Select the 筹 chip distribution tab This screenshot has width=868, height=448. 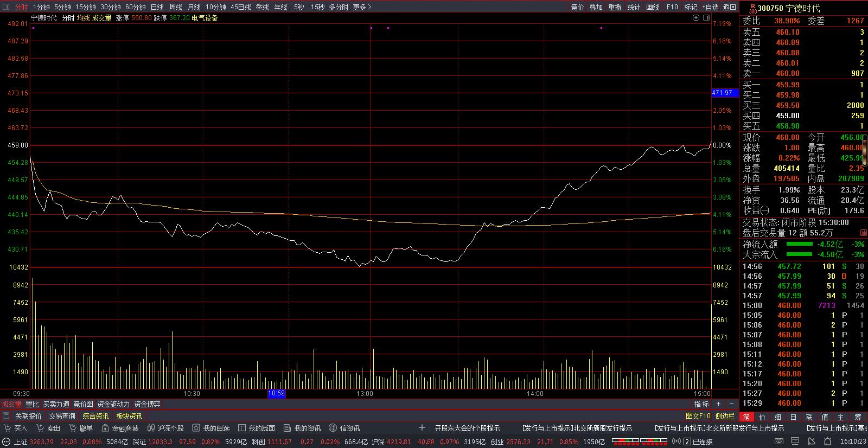point(858,417)
